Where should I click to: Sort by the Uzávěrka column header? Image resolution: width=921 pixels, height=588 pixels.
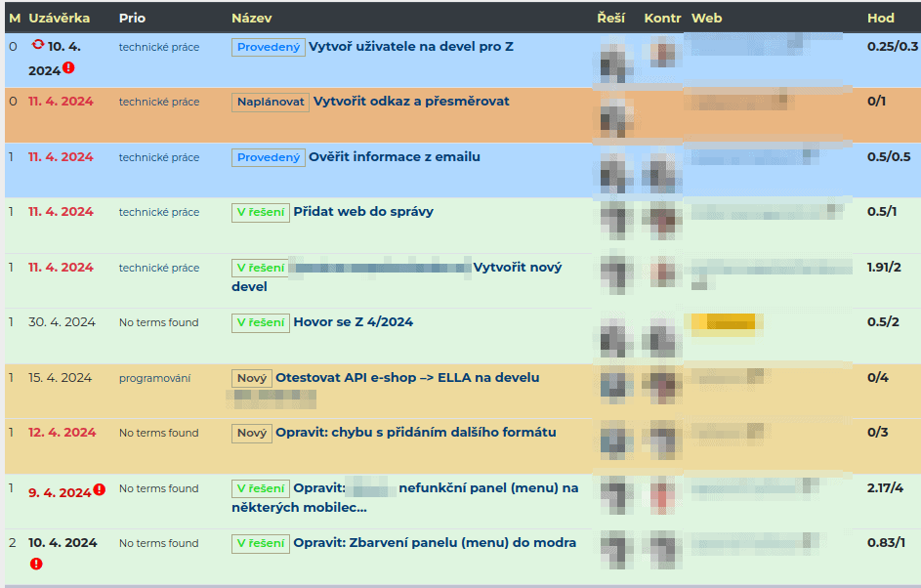pyautogui.click(x=60, y=19)
